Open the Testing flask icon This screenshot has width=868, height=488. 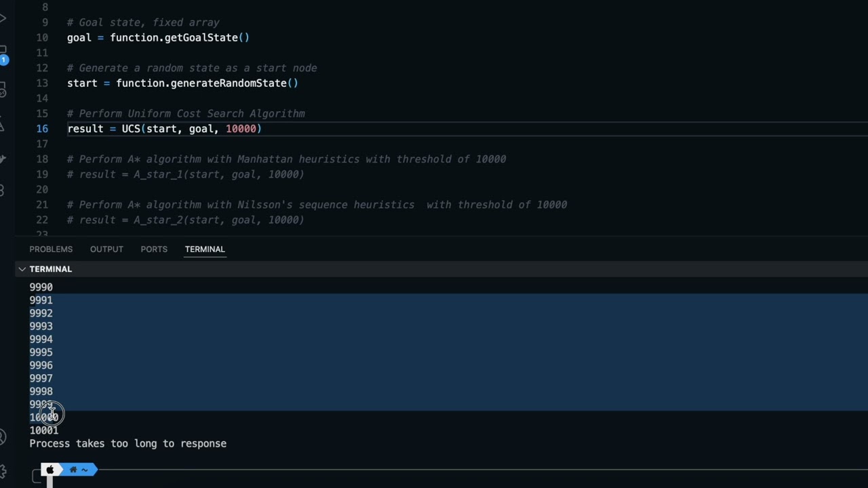2,125
